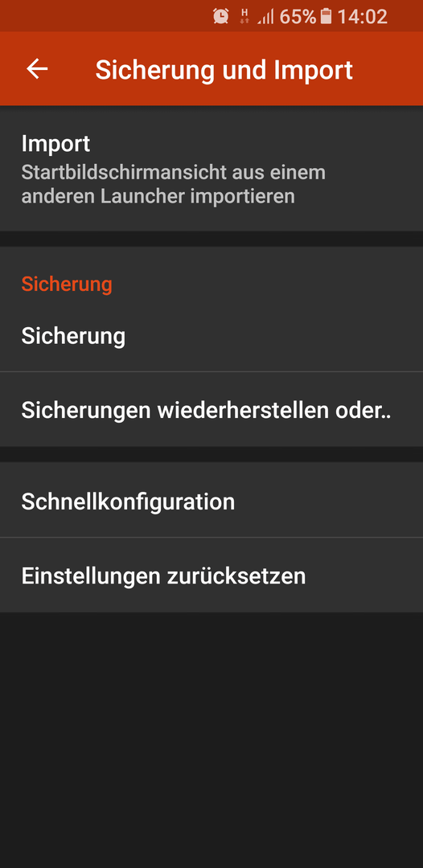423x868 pixels.
Task: Open the Import option
Action: point(211,168)
